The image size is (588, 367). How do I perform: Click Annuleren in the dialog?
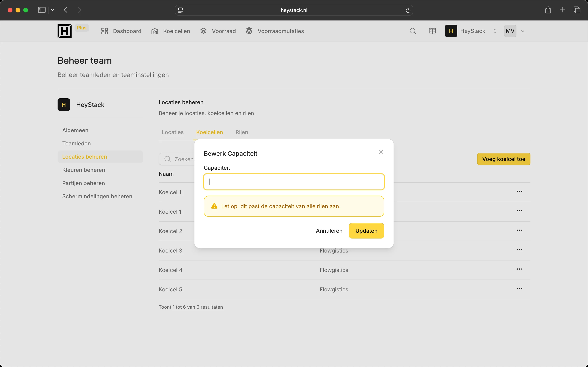[x=329, y=231]
